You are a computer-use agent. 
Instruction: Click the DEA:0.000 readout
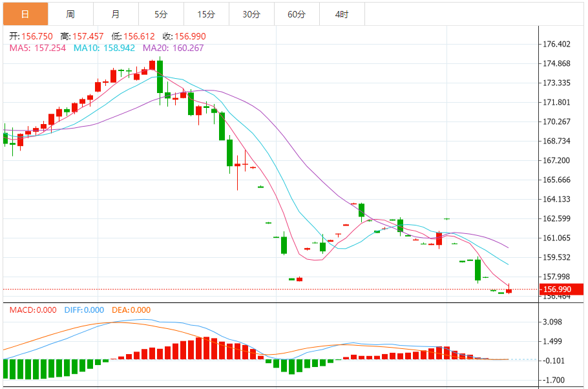point(131,310)
